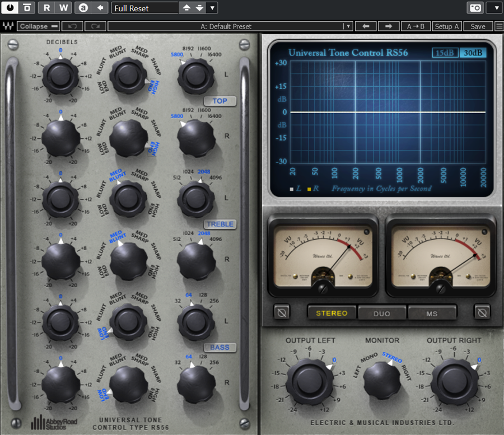Click the Treble L decibels gain knob
Image resolution: width=504 pixels, height=435 pixels.
pyautogui.click(x=60, y=199)
